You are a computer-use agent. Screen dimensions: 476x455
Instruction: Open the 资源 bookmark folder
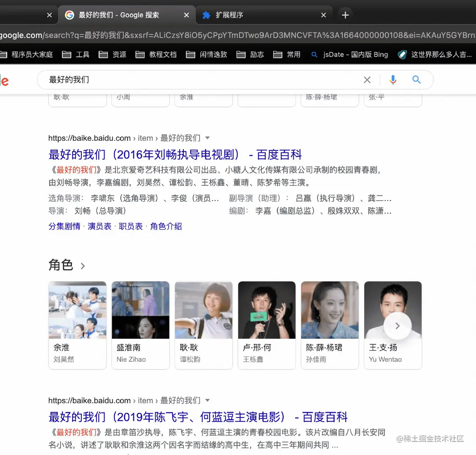pos(113,55)
